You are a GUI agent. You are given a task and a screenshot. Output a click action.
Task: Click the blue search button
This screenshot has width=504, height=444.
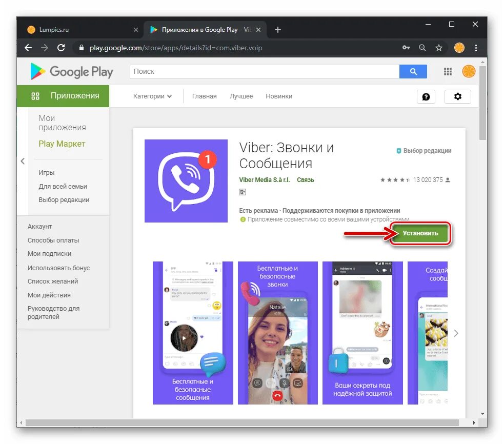pos(413,71)
